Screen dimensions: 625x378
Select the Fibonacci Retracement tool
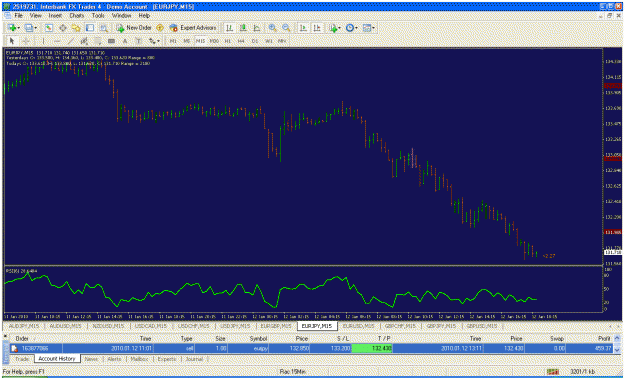coord(98,41)
